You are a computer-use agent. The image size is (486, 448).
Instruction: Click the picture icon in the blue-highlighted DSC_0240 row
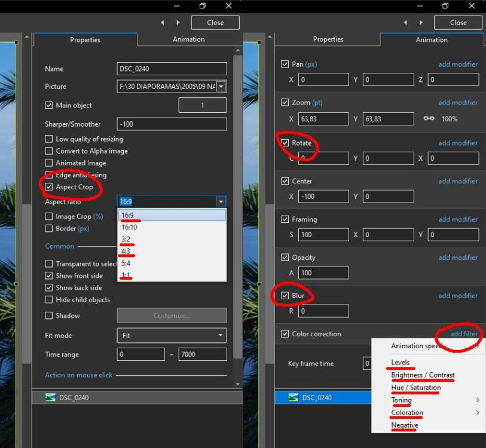tap(292, 398)
